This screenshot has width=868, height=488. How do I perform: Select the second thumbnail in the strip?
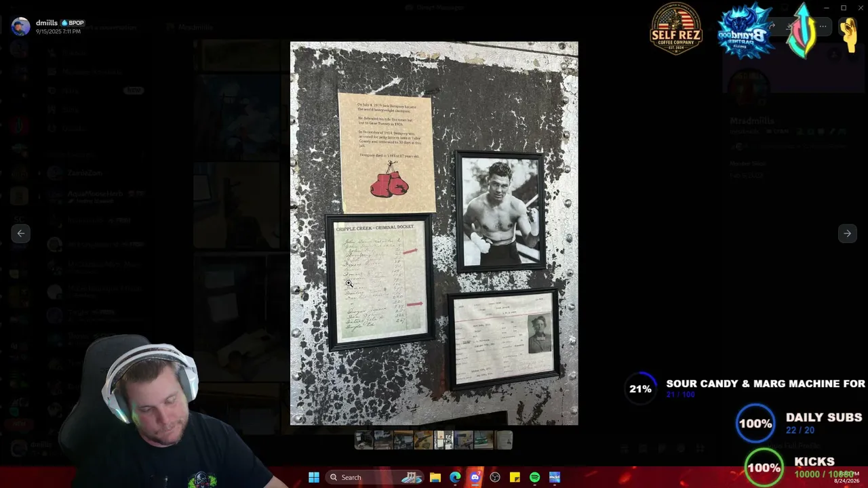tap(383, 441)
